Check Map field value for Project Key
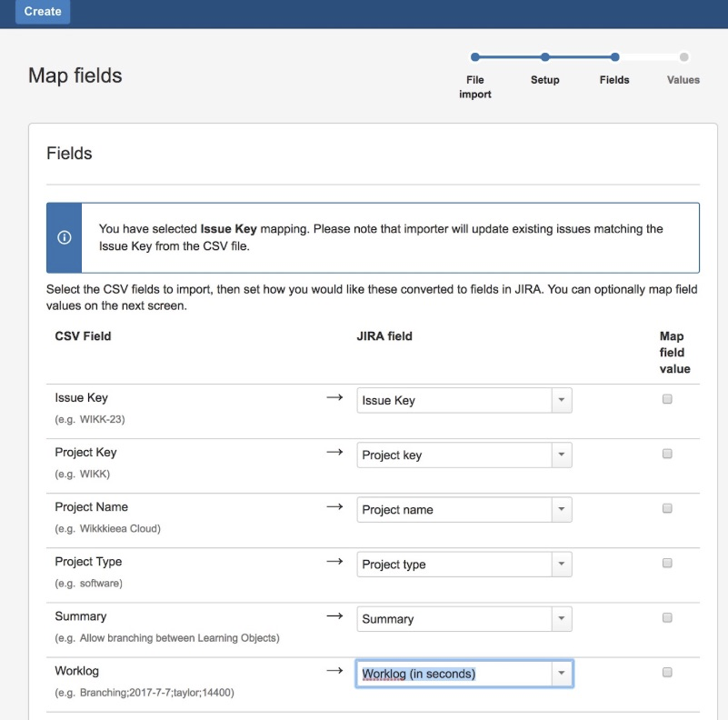This screenshot has width=728, height=720. click(667, 454)
